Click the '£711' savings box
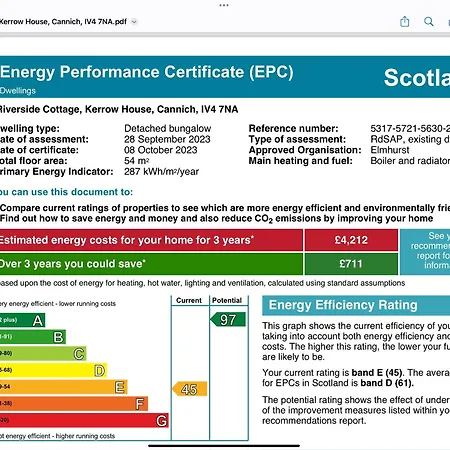 click(351, 264)
